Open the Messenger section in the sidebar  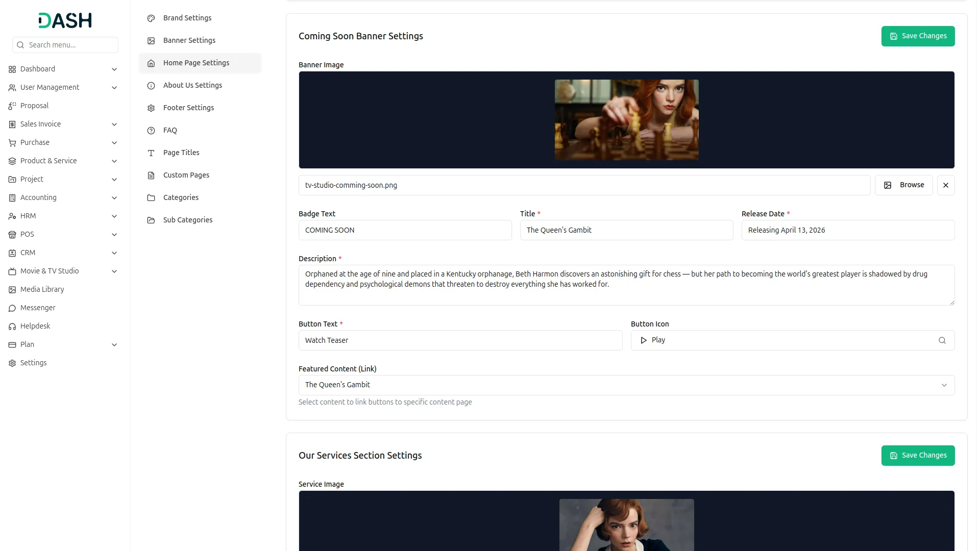point(37,308)
